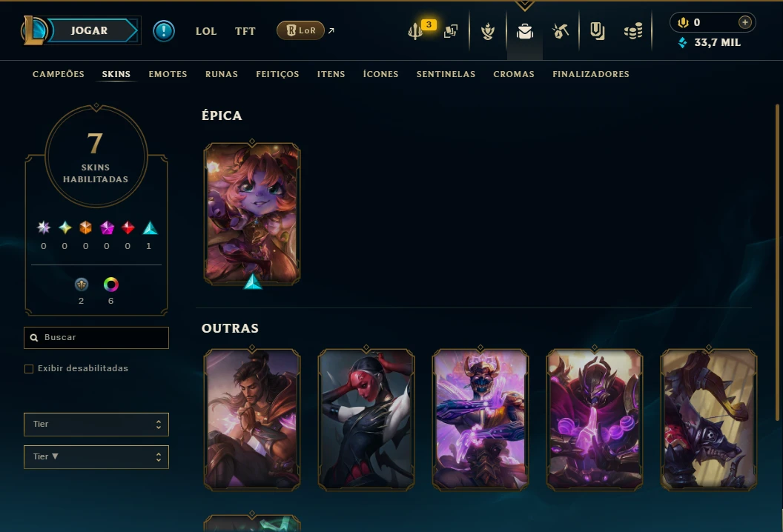
Task: Click the vertical scrollbar of skins list
Action: (777, 262)
